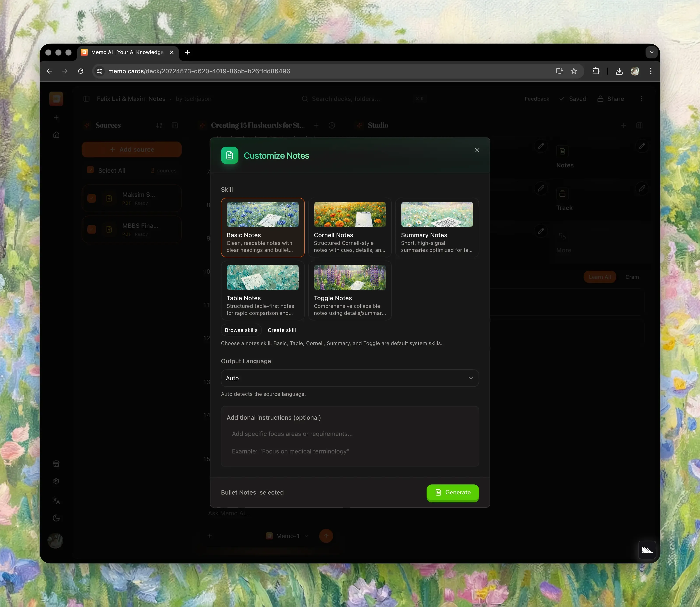The height and width of the screenshot is (607, 700).
Task: Open a new browser tab
Action: 187,52
